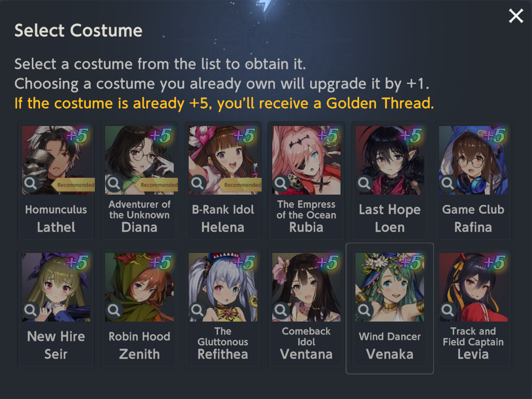Preview The Gluttonous Refithea using magnifier icon
532x399 pixels.
coord(198,310)
